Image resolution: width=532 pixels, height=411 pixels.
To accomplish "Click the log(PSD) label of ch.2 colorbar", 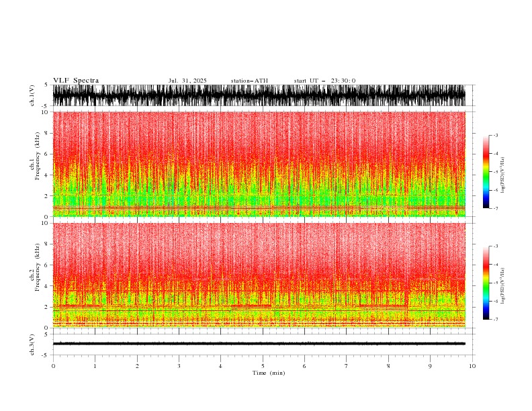I will point(503,286).
